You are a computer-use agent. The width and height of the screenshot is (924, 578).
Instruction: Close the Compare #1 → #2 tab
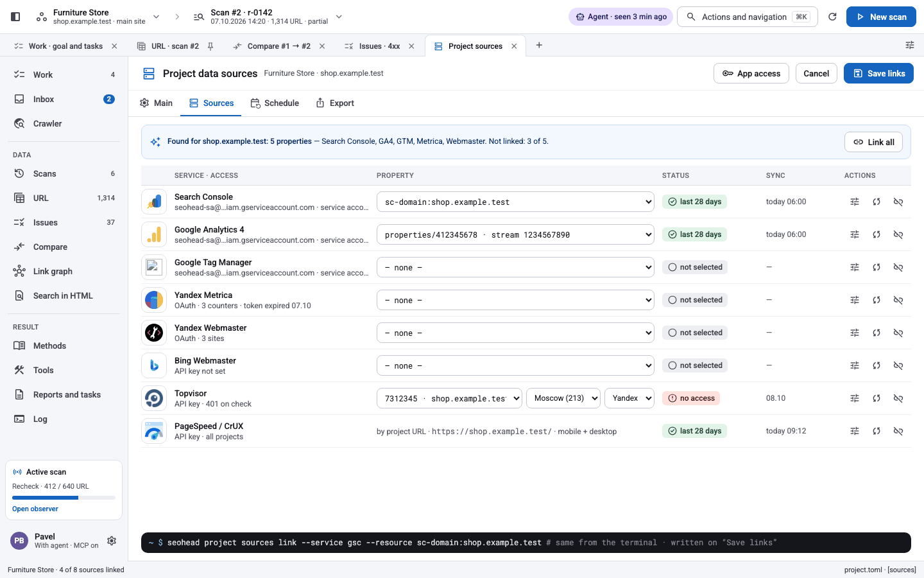pyautogui.click(x=322, y=46)
